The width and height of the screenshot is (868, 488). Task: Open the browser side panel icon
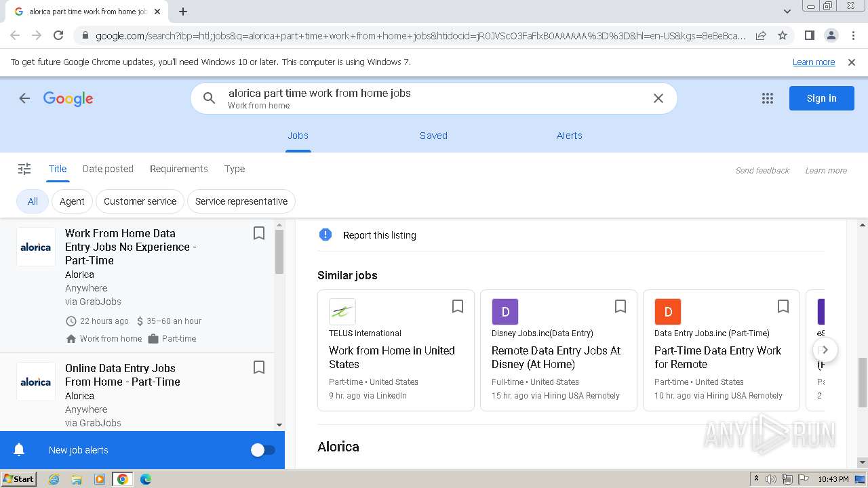[809, 35]
